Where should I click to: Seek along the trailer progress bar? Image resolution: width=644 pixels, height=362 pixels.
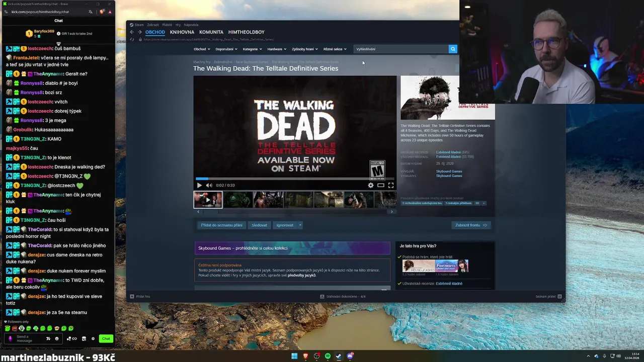[295, 178]
